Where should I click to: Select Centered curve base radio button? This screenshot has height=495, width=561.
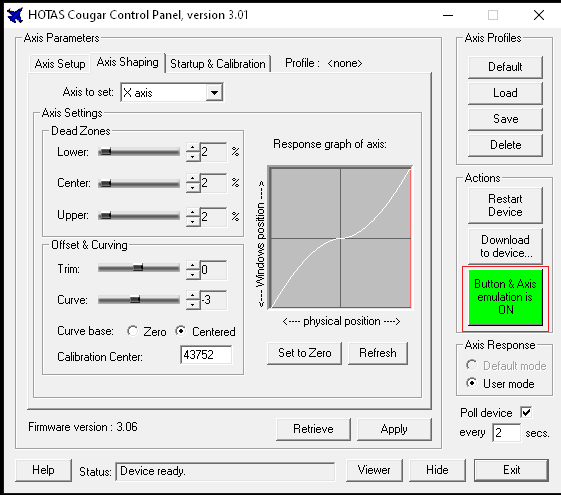[x=181, y=331]
